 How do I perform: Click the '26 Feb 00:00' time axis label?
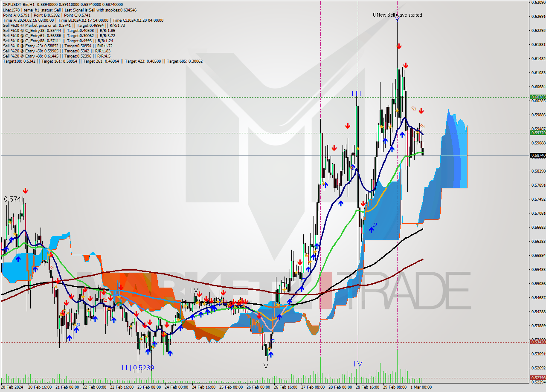point(258,387)
